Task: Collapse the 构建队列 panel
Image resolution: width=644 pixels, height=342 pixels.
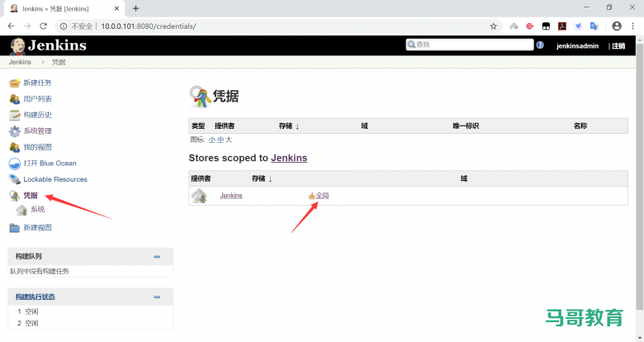Action: [x=157, y=256]
